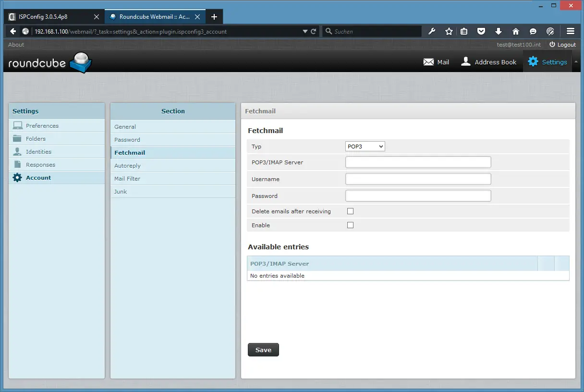
Task: Open the Firefox hamburger menu
Action: point(571,31)
